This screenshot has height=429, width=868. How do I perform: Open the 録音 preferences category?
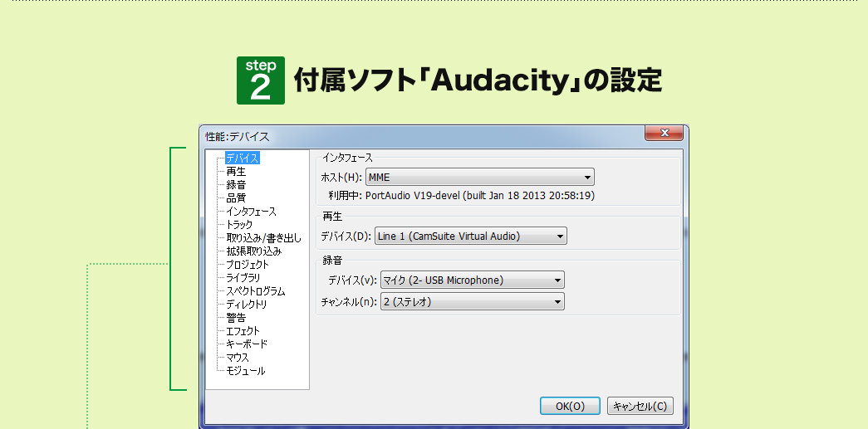tap(236, 185)
